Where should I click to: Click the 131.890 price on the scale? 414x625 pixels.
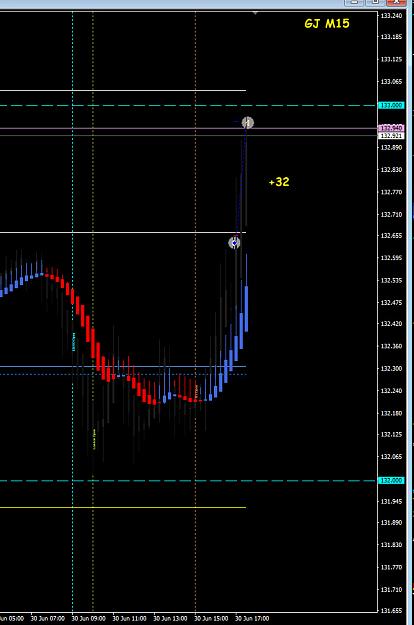tap(391, 523)
